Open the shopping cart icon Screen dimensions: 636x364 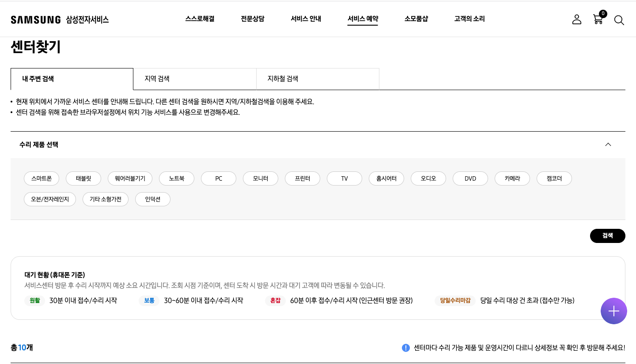(598, 20)
